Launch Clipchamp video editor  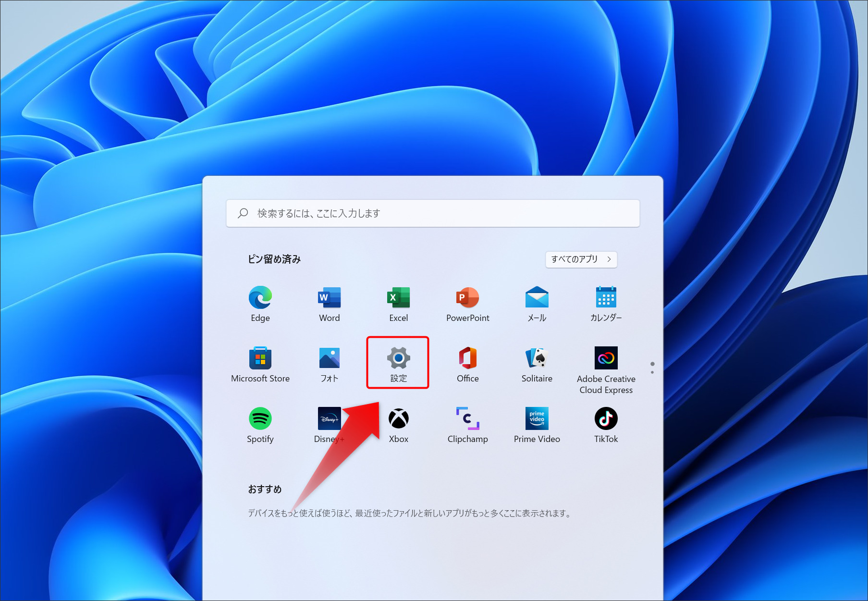tap(467, 425)
